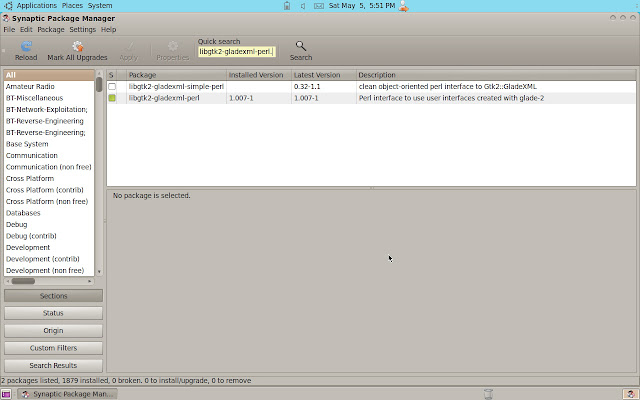Click the Search magnifier icon
The height and width of the screenshot is (400, 640).
(301, 46)
